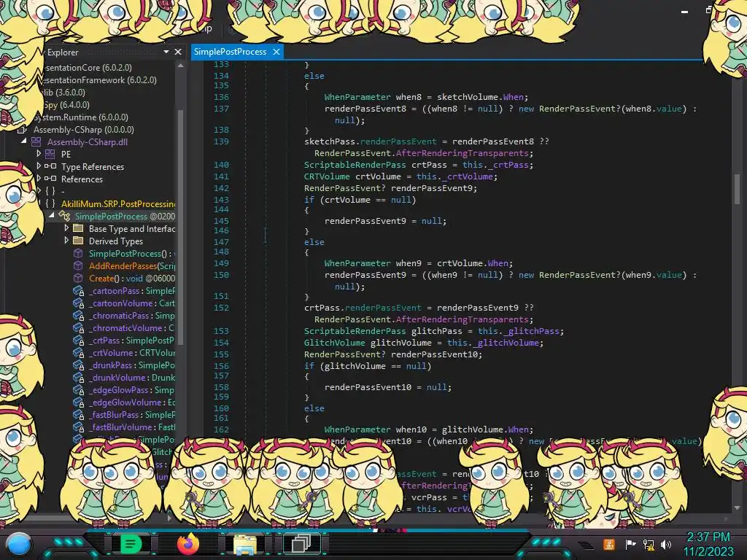747x560 pixels.
Task: Click the Assembly-CSharp.dll module icon
Action: [36, 142]
